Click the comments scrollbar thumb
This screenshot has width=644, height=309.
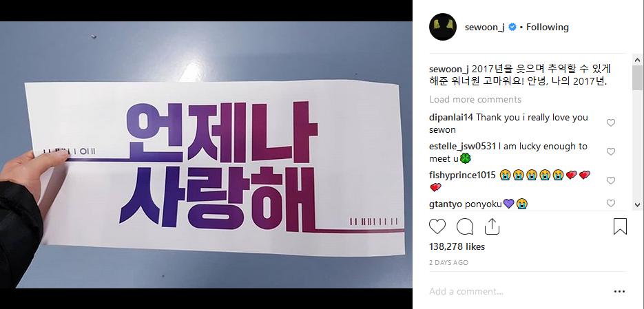(x=637, y=77)
